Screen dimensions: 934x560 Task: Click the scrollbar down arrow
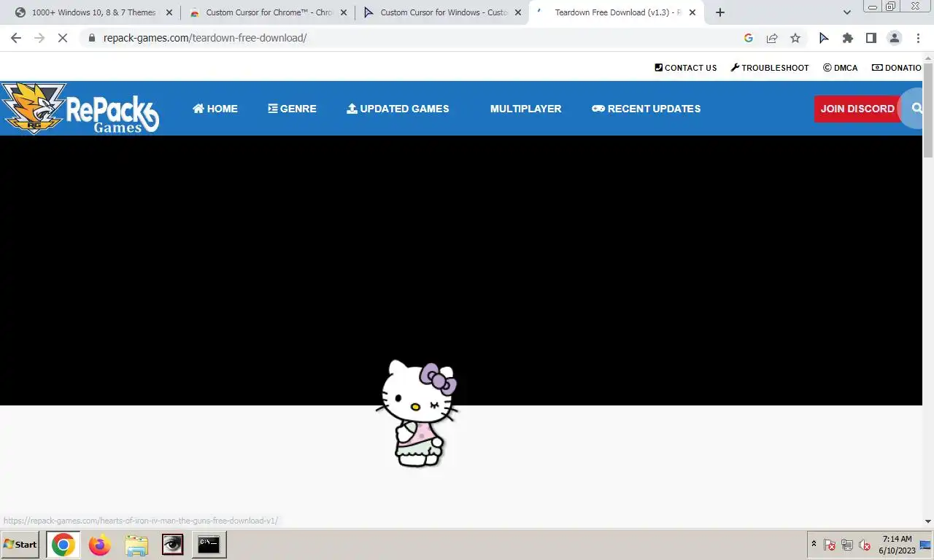[928, 521]
